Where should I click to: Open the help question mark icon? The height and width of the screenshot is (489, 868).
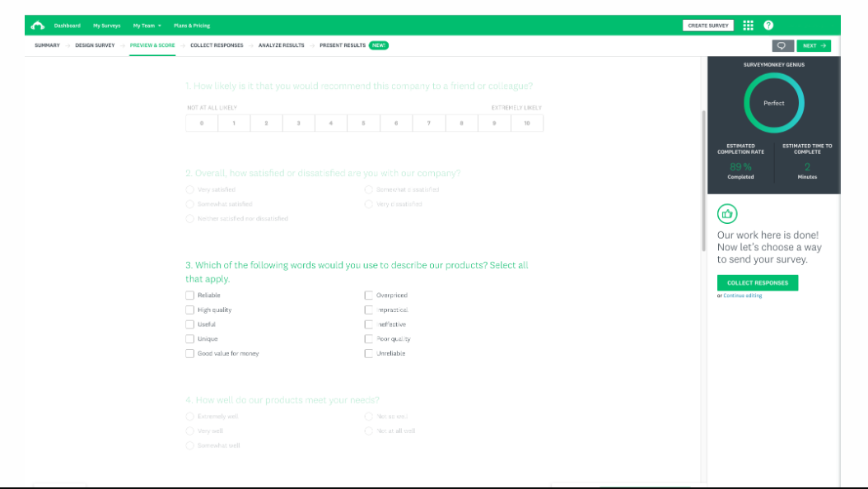click(769, 26)
